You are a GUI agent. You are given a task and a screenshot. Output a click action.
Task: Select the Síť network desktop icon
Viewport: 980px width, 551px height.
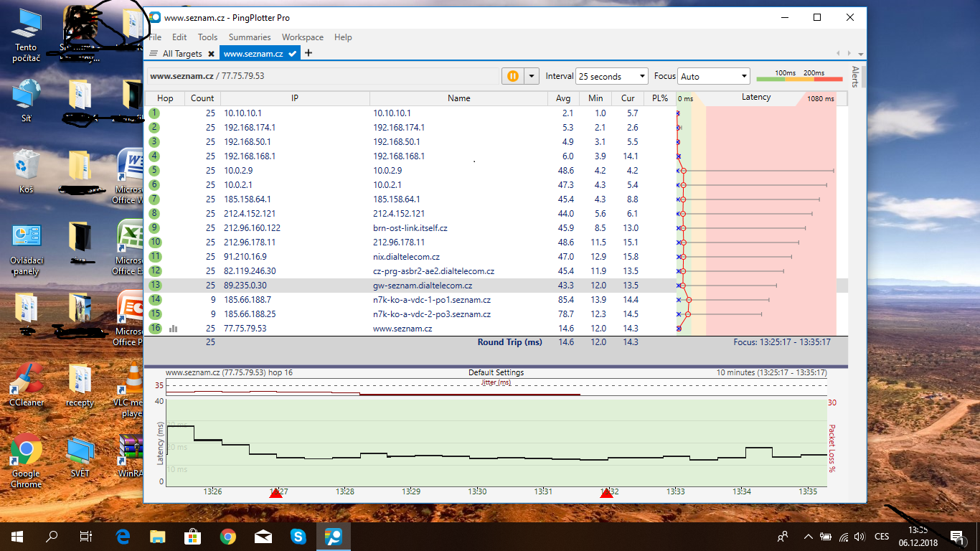(26, 102)
